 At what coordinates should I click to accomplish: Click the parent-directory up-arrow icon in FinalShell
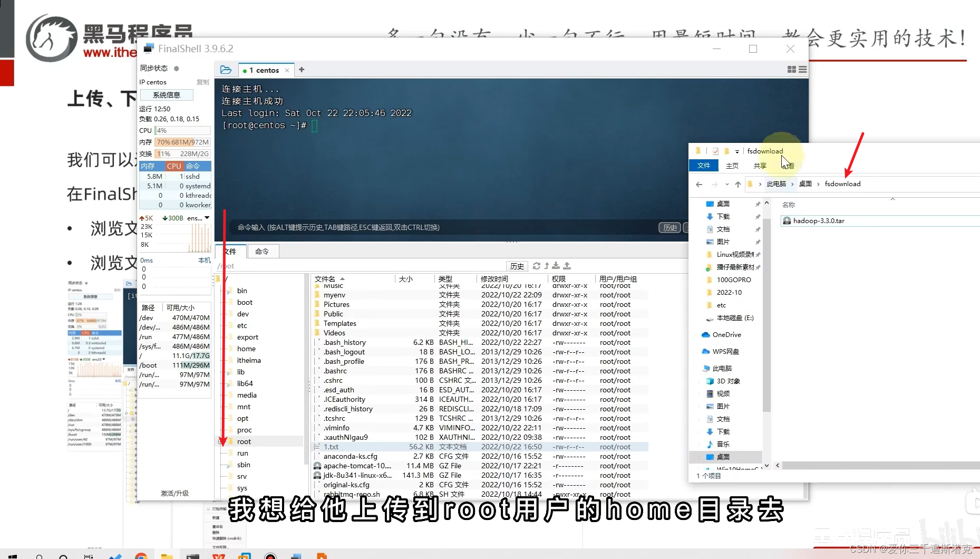click(546, 265)
